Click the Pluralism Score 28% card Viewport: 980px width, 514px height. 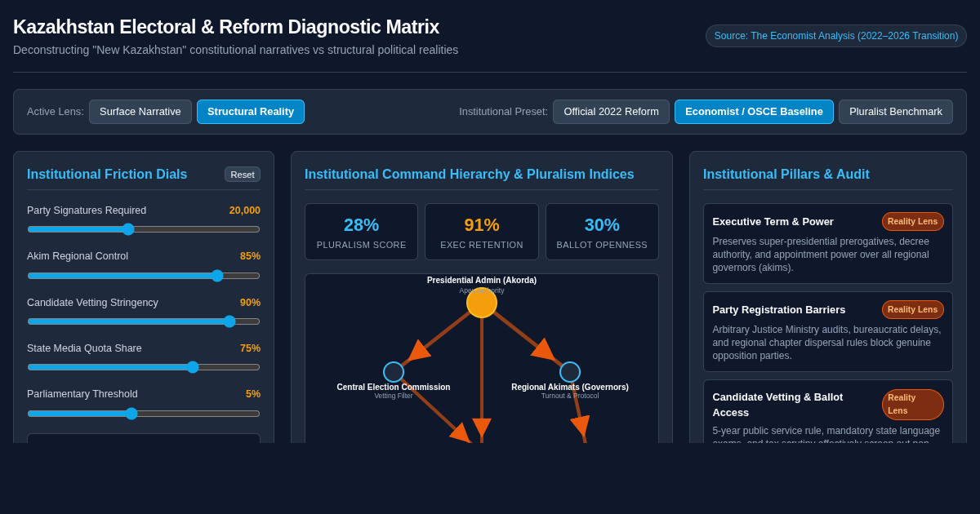[361, 232]
